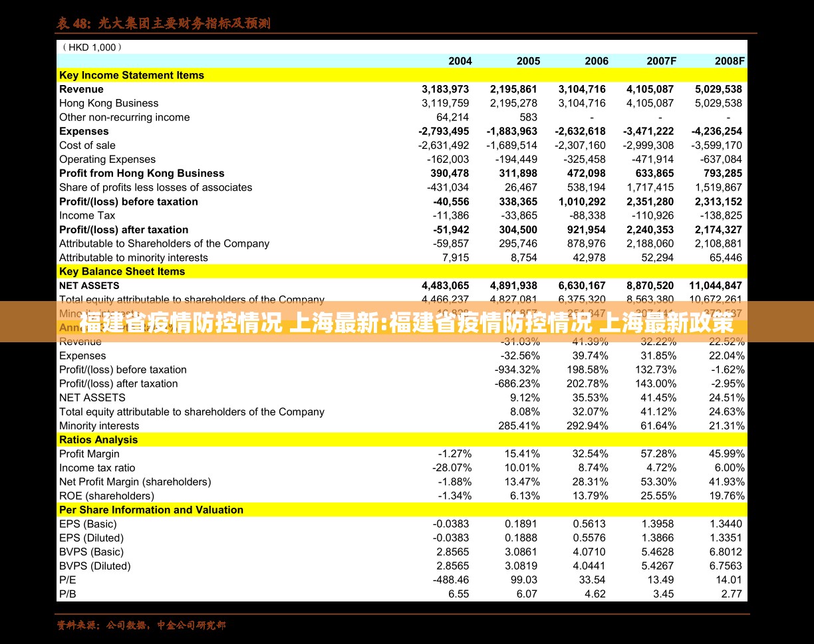
Task: Click the 2008F NET ASSETS value 11,044,847
Action: [x=715, y=286]
